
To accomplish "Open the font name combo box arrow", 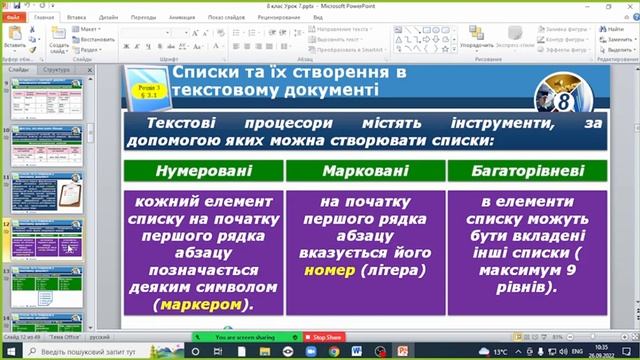I will (167, 33).
